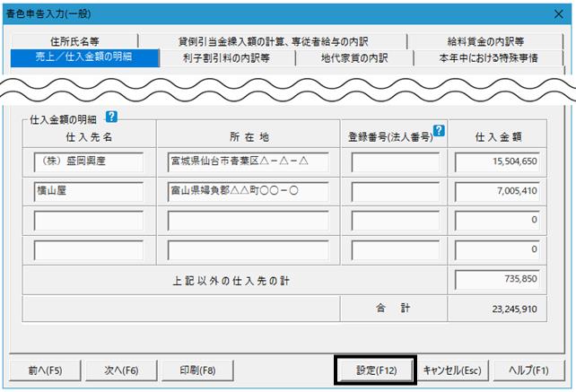Image resolution: width=576 pixels, height=392 pixels.
Task: Click registration number field for 横山屋 row
Action: point(395,191)
